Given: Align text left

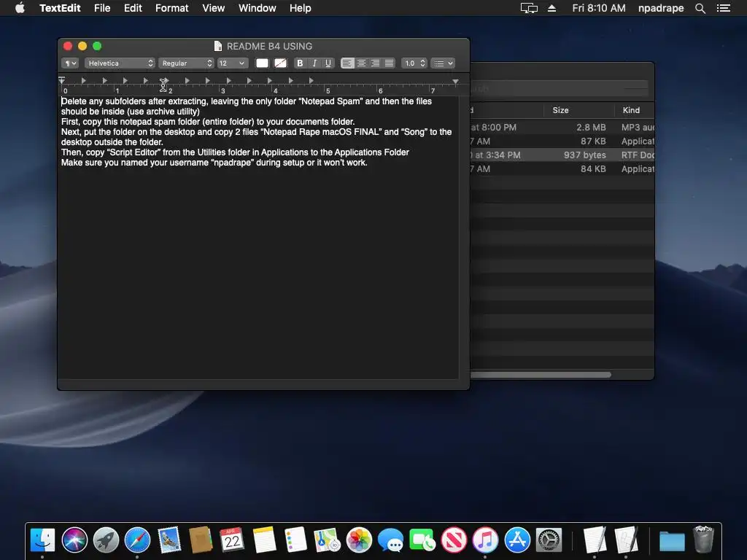Looking at the screenshot, I should click(347, 63).
